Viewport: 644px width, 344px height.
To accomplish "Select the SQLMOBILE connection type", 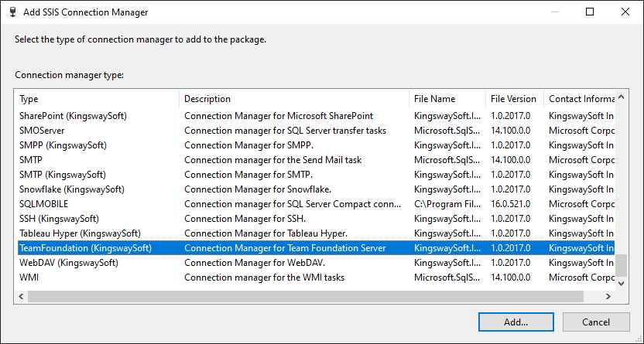I will 43,204.
